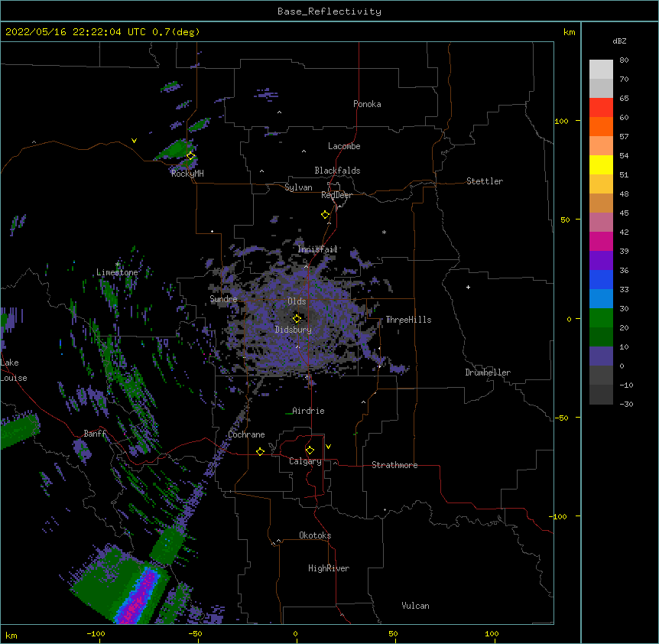Select the 39 dBZ purple color swatch
Image resolution: width=659 pixels, height=644 pixels.
pos(601,260)
